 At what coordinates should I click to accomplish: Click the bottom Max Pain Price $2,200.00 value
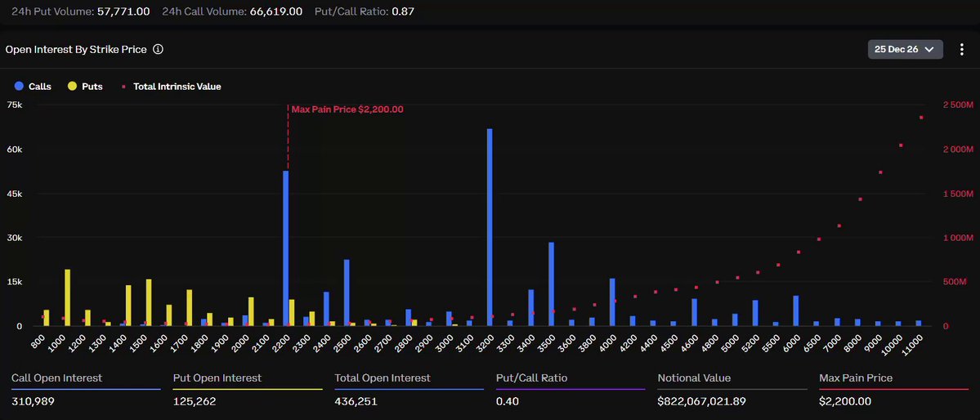click(x=845, y=401)
